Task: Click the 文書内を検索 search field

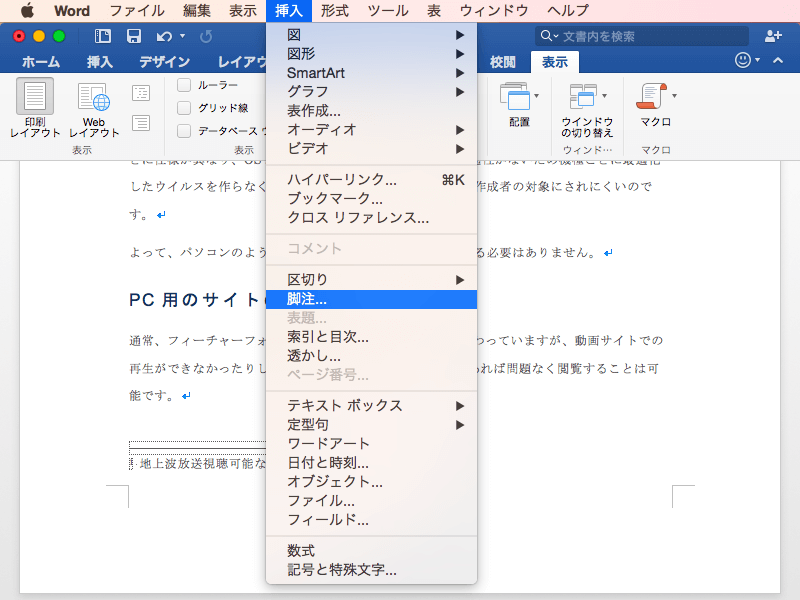Action: [x=642, y=36]
